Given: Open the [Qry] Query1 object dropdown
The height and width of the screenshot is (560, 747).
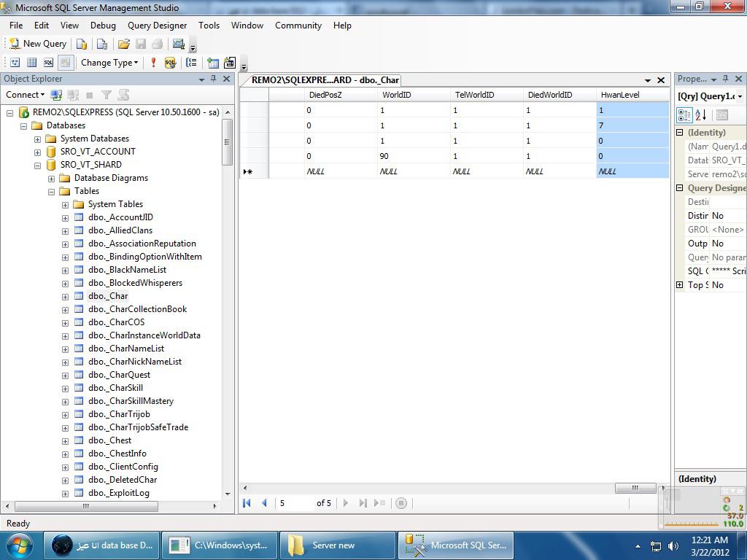Looking at the screenshot, I should coord(740,96).
